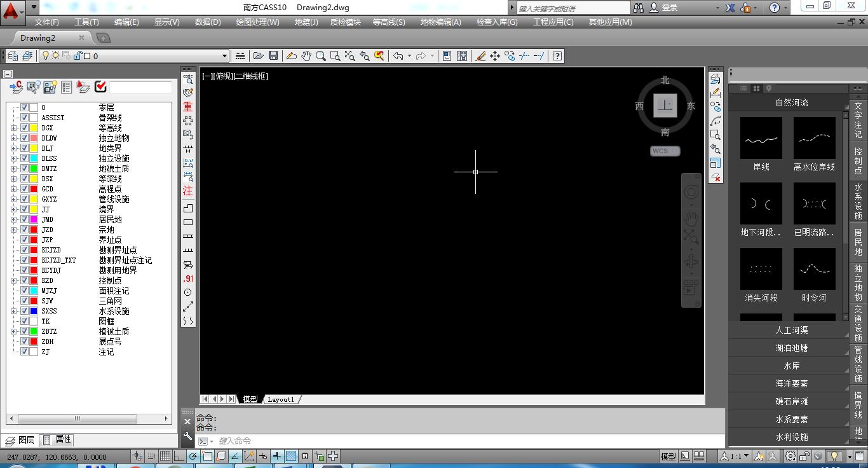Open file icon in top toolbar
Screen dimensions: 868x468
click(258, 56)
